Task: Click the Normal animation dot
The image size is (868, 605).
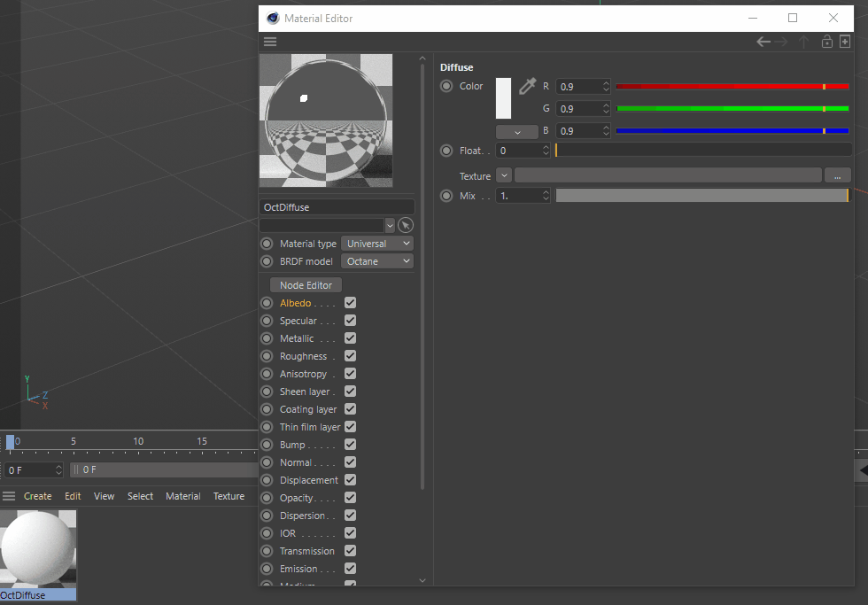Action: [267, 462]
